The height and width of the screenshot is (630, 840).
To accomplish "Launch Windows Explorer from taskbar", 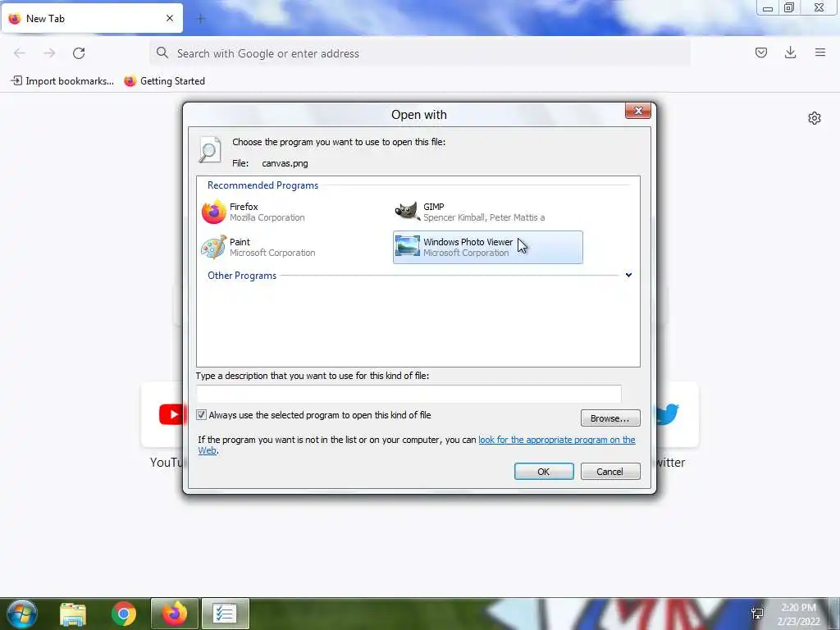I will [73, 614].
